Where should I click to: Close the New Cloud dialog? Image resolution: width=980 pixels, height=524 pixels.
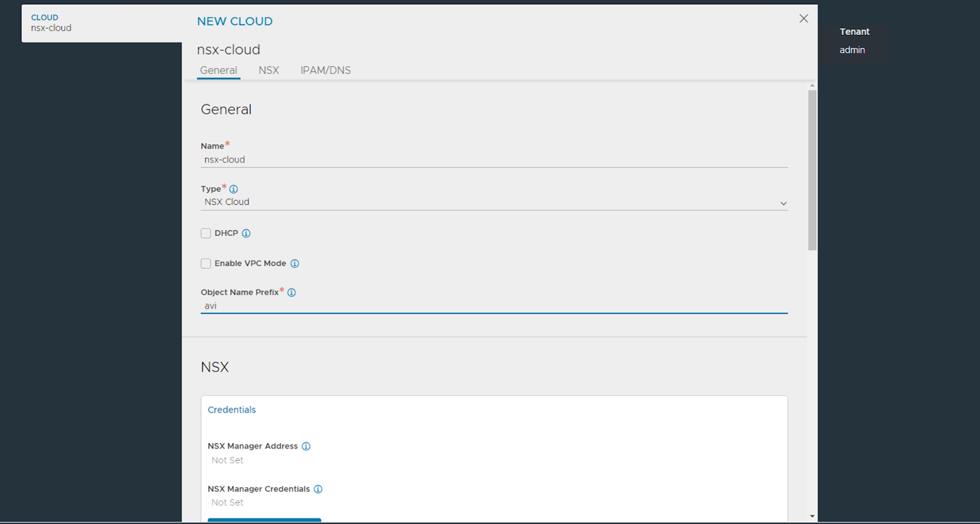click(804, 19)
